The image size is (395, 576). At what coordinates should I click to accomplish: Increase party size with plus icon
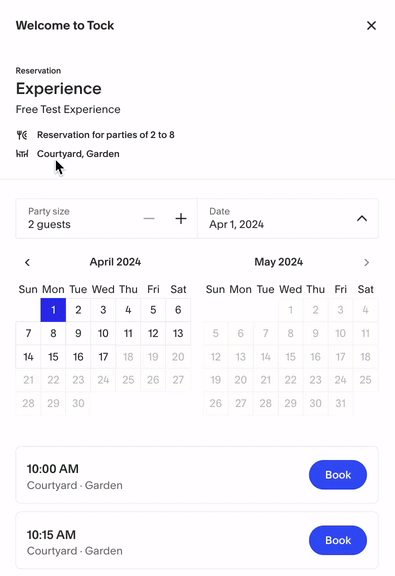180,219
